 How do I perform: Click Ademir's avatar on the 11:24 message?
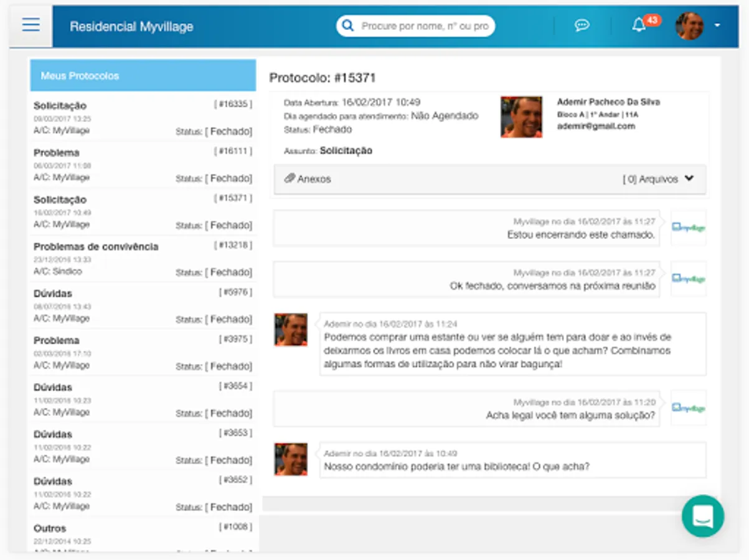click(291, 330)
